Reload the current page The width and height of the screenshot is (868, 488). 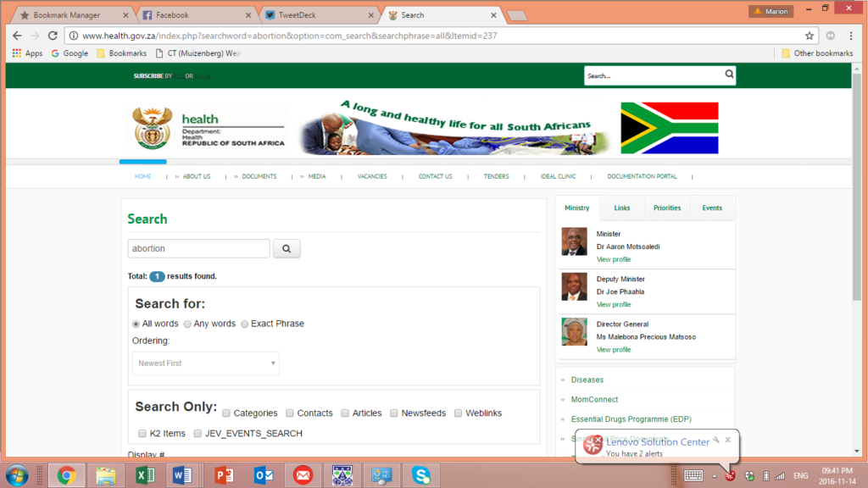click(53, 36)
